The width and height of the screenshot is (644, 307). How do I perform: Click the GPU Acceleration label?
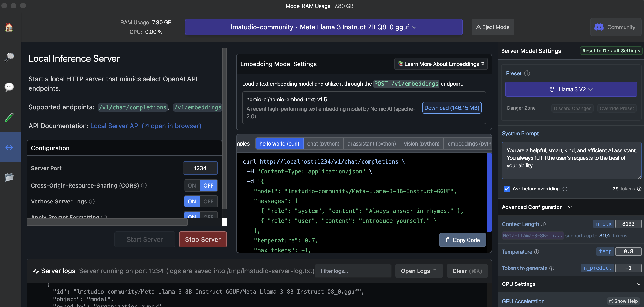click(x=523, y=301)
